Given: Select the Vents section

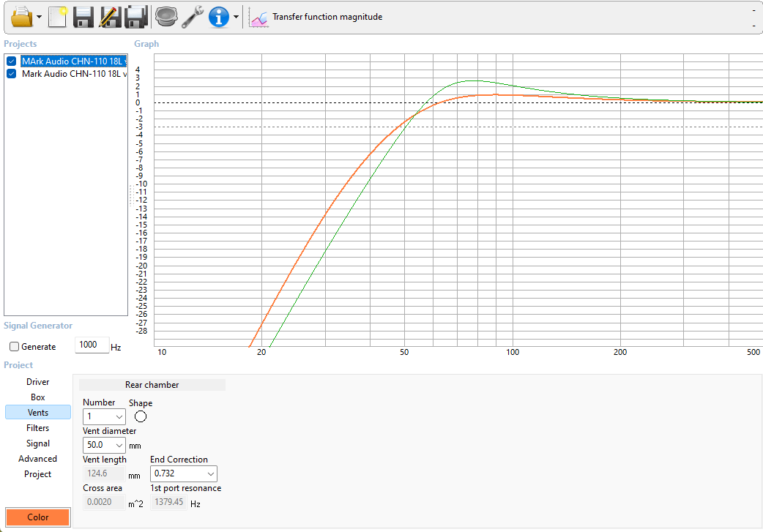Looking at the screenshot, I should tap(38, 413).
